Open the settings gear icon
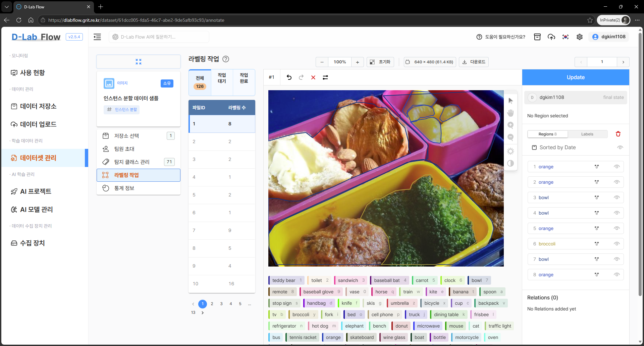The image size is (644, 346). click(x=580, y=37)
